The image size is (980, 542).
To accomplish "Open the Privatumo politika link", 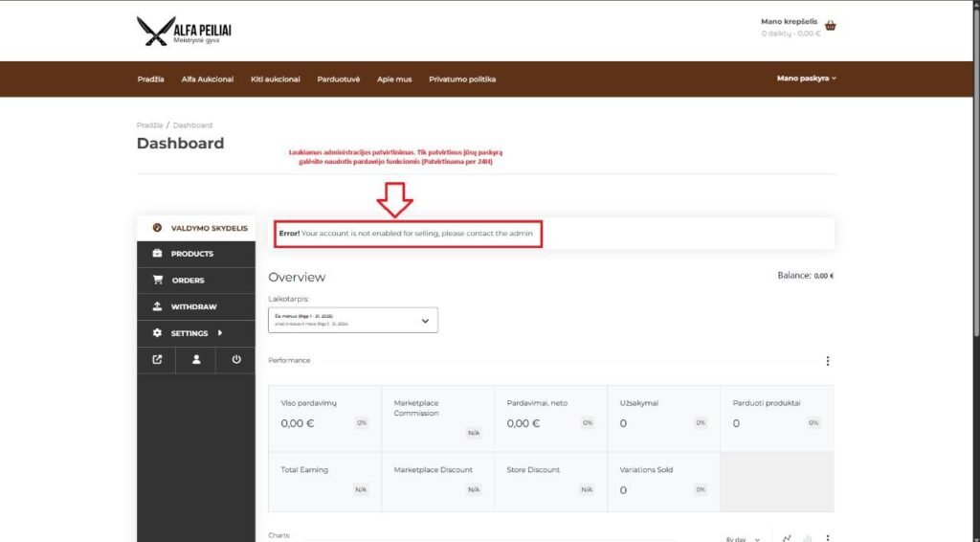I will pos(462,79).
